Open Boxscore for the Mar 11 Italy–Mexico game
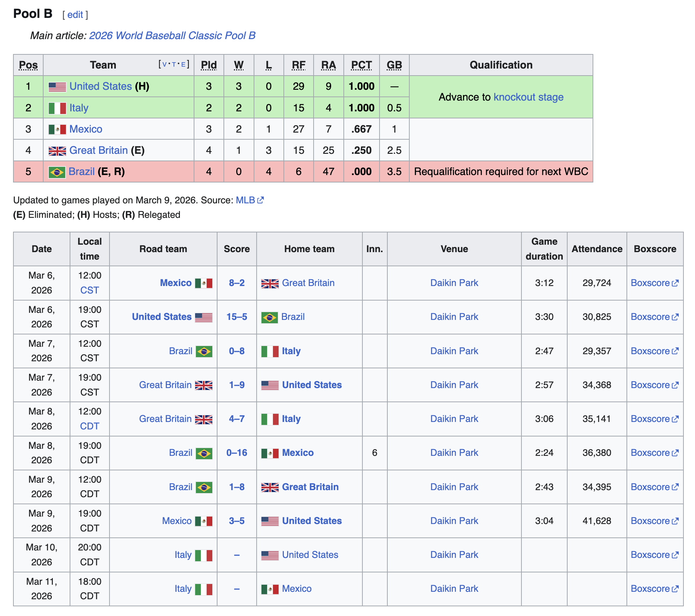The image size is (695, 616). [655, 588]
